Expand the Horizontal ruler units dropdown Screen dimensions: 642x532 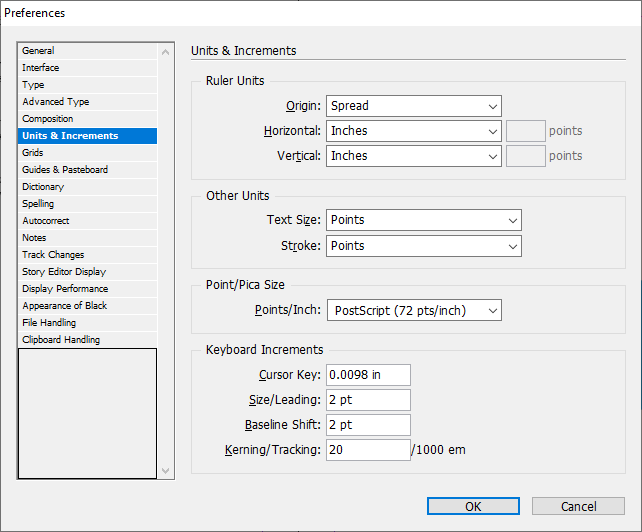coord(414,131)
